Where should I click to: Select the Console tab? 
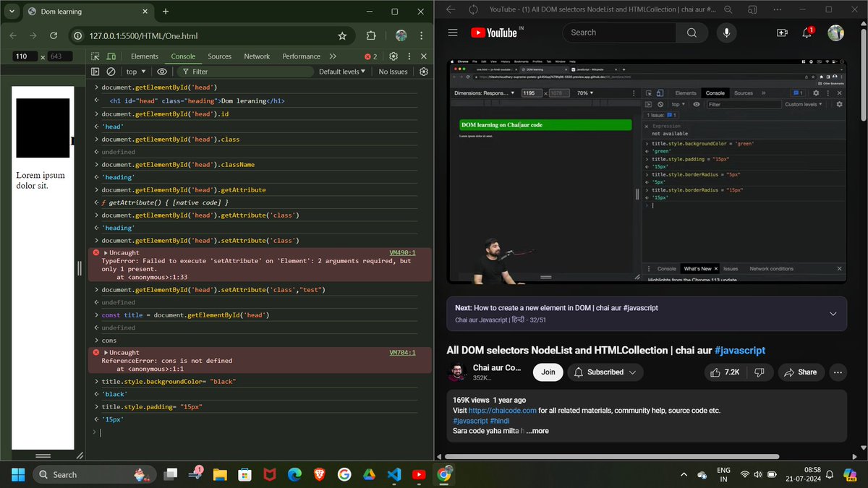183,56
